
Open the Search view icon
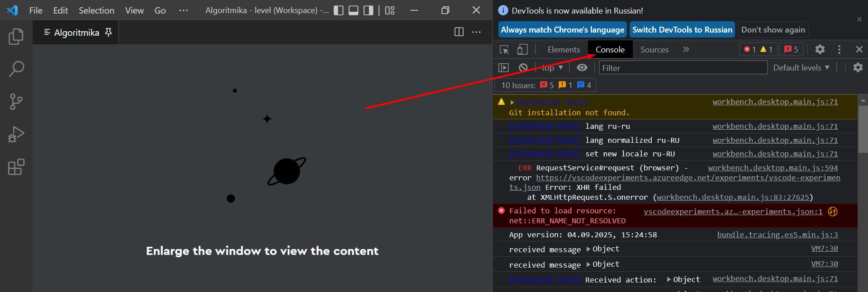tap(16, 69)
